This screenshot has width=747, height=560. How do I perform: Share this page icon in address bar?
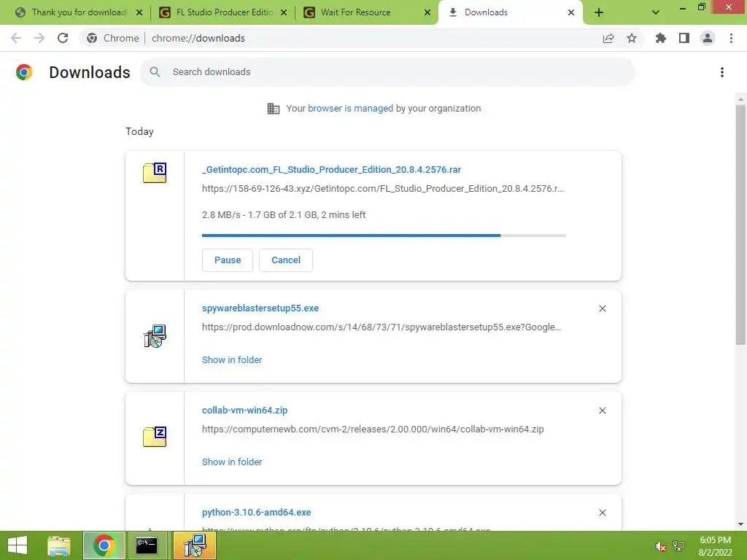pyautogui.click(x=608, y=38)
